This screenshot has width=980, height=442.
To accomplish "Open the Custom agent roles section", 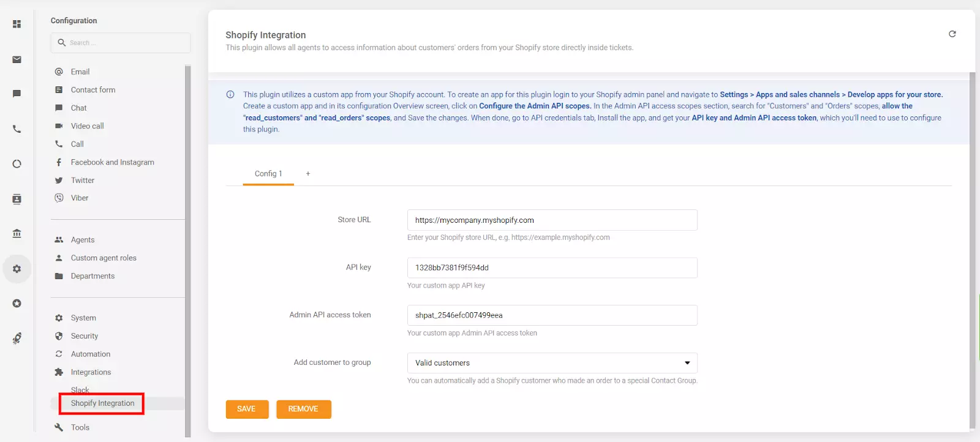I will pos(104,258).
